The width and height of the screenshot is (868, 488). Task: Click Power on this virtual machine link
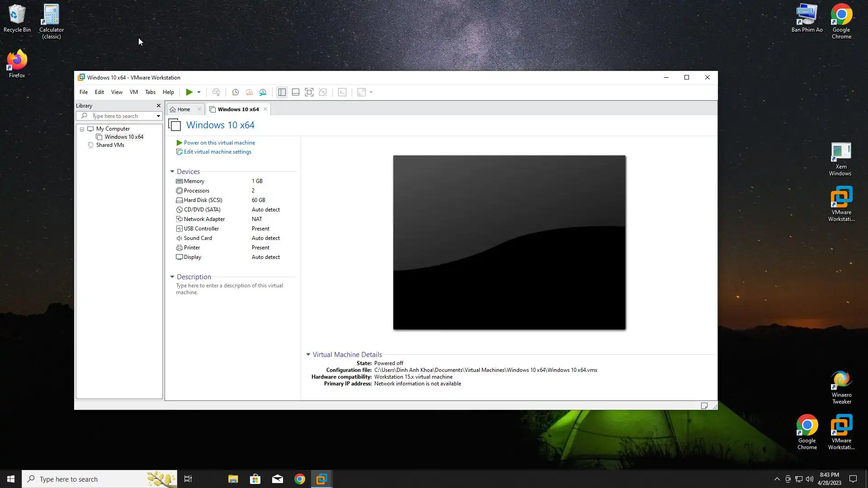[219, 143]
